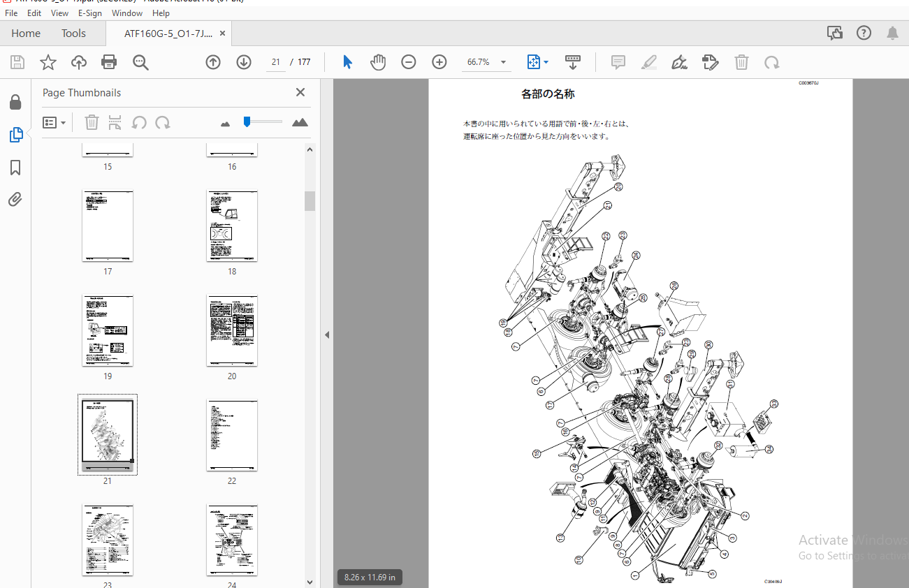Zoom in with plus icon
This screenshot has height=588, width=909.
tap(439, 62)
